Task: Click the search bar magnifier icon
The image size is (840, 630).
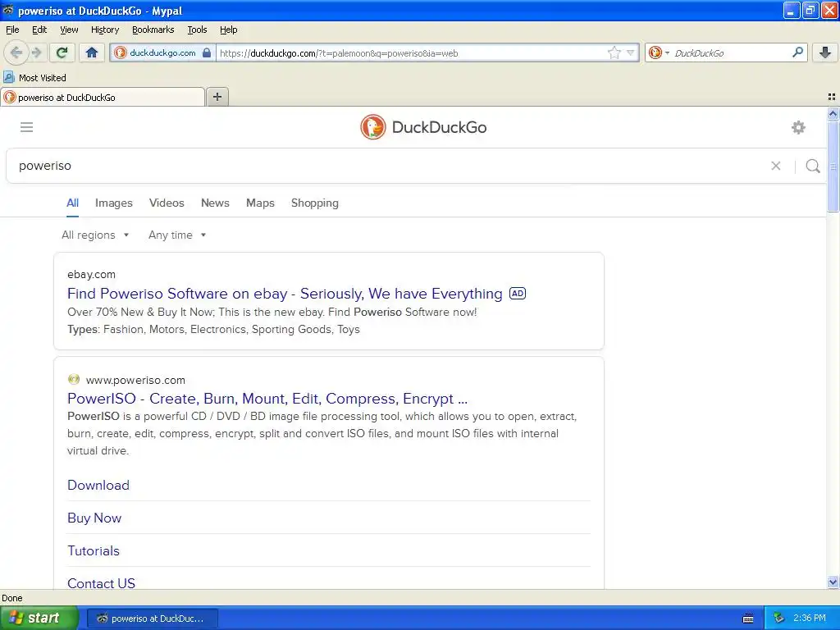Action: pos(797,52)
